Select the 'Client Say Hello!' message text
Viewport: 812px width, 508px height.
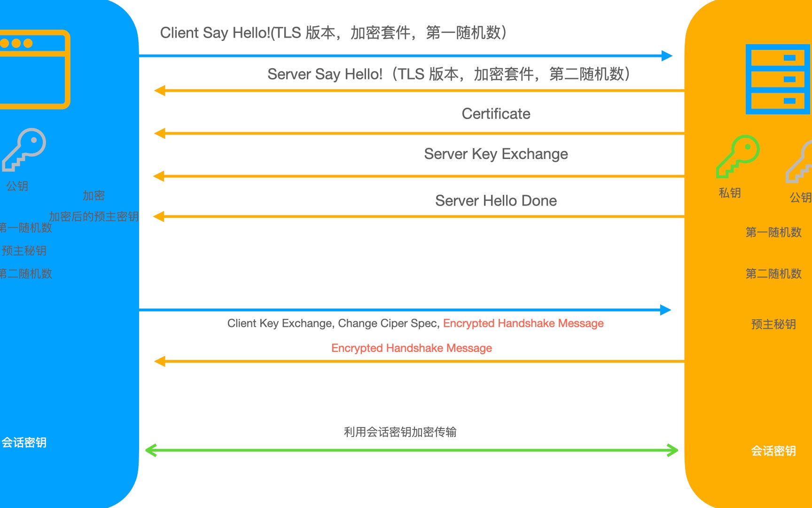333,33
